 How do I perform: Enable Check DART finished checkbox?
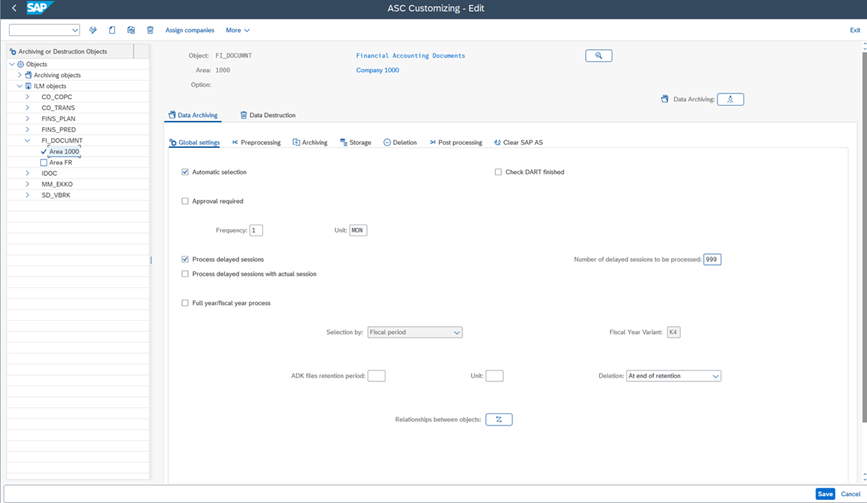(498, 172)
